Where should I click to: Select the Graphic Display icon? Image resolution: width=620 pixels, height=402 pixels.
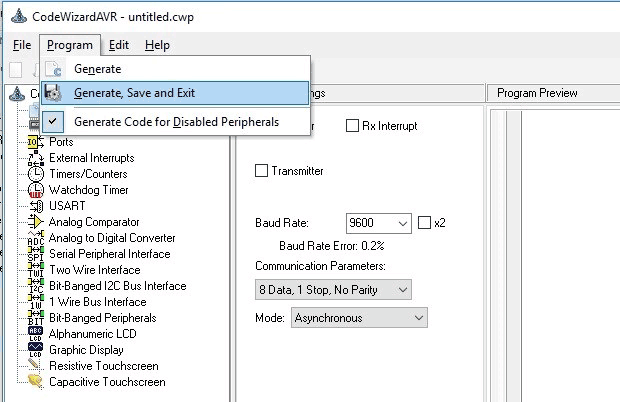(36, 350)
